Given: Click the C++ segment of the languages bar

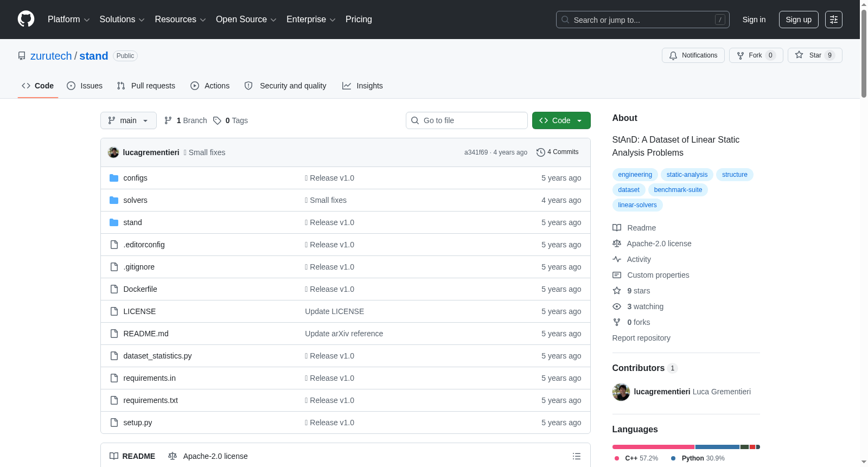Looking at the screenshot, I should (653, 447).
